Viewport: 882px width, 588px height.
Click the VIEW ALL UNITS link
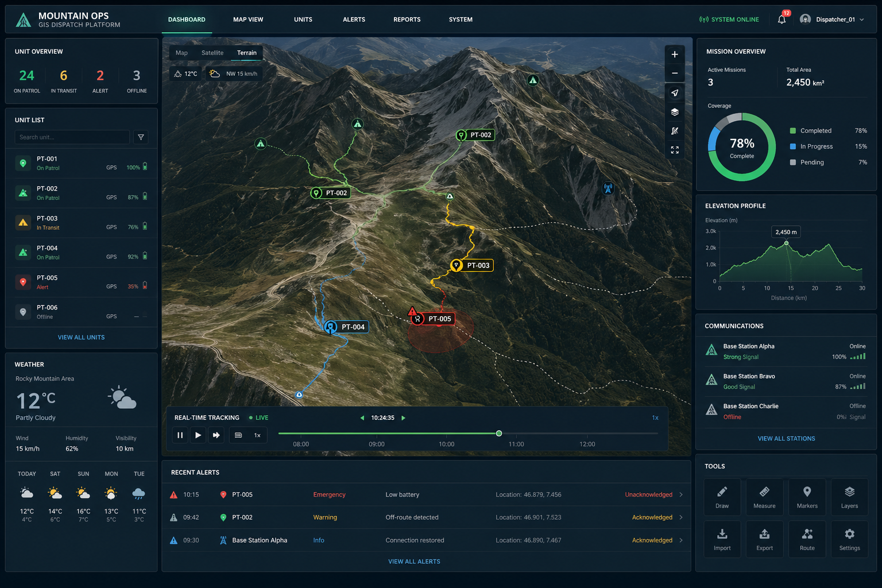click(x=81, y=337)
